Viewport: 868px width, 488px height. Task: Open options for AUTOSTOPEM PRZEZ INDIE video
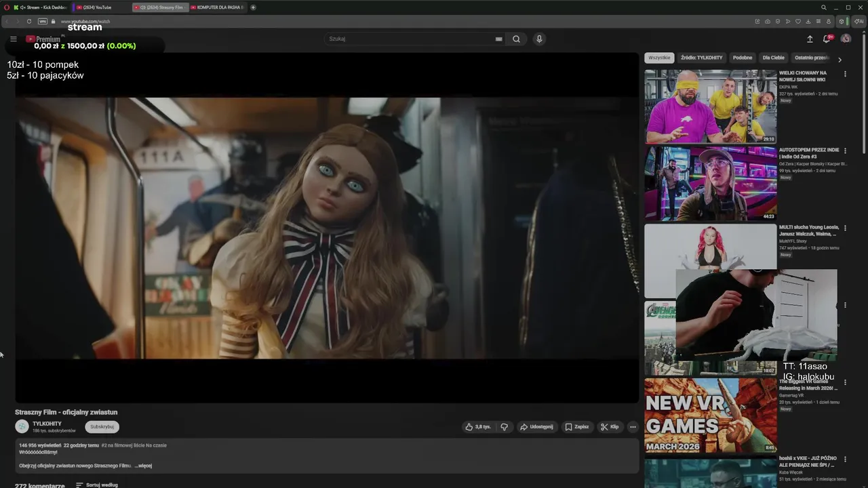[x=845, y=151]
